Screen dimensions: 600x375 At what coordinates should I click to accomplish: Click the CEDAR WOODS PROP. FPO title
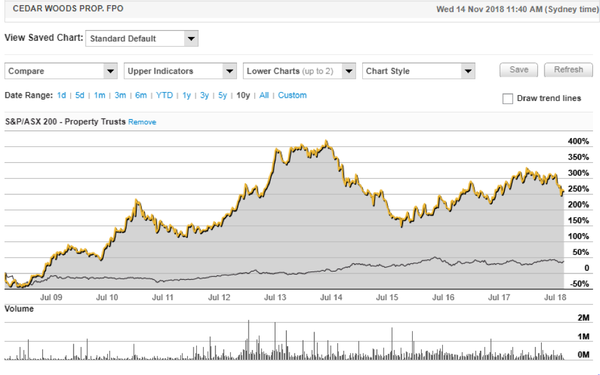point(68,9)
